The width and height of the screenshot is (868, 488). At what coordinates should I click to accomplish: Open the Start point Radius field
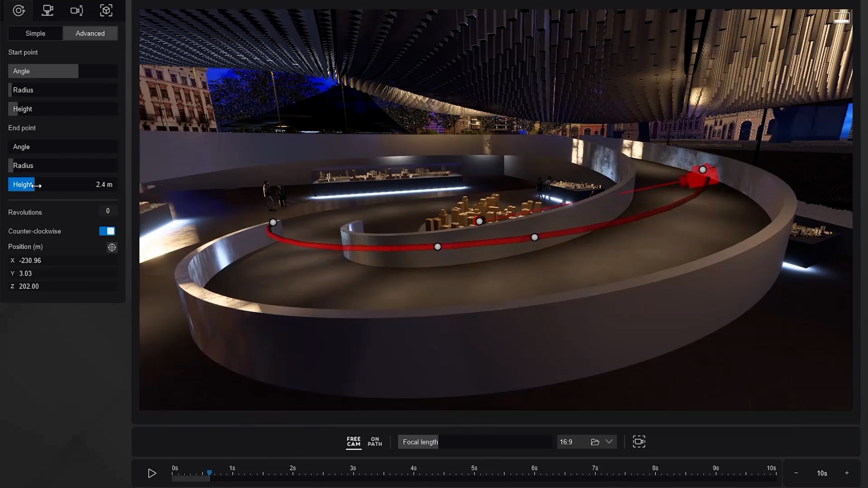(62, 89)
